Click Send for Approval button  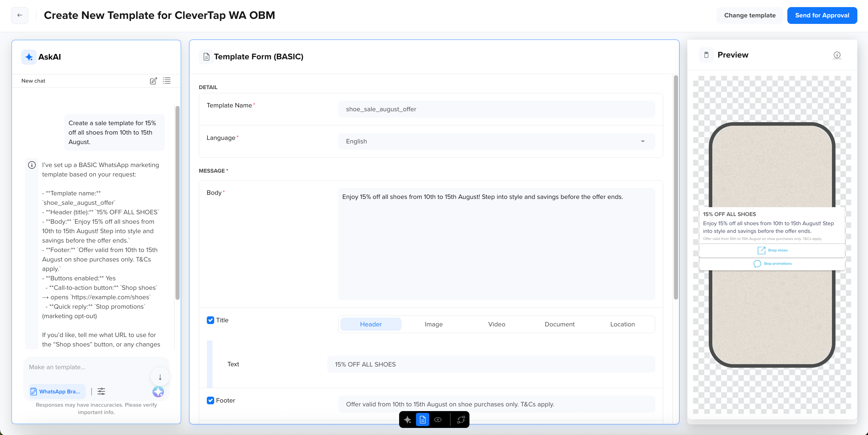pos(822,15)
